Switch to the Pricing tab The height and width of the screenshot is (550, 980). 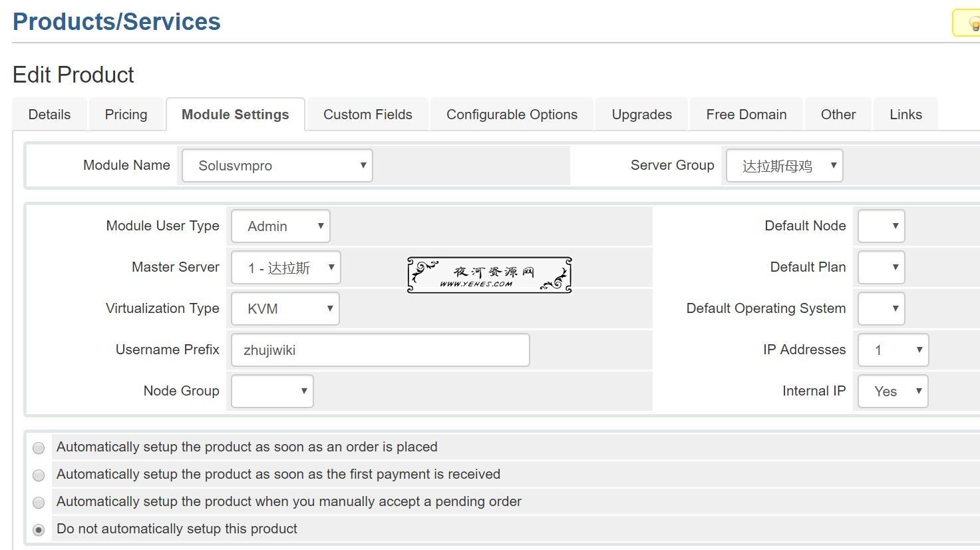coord(126,115)
